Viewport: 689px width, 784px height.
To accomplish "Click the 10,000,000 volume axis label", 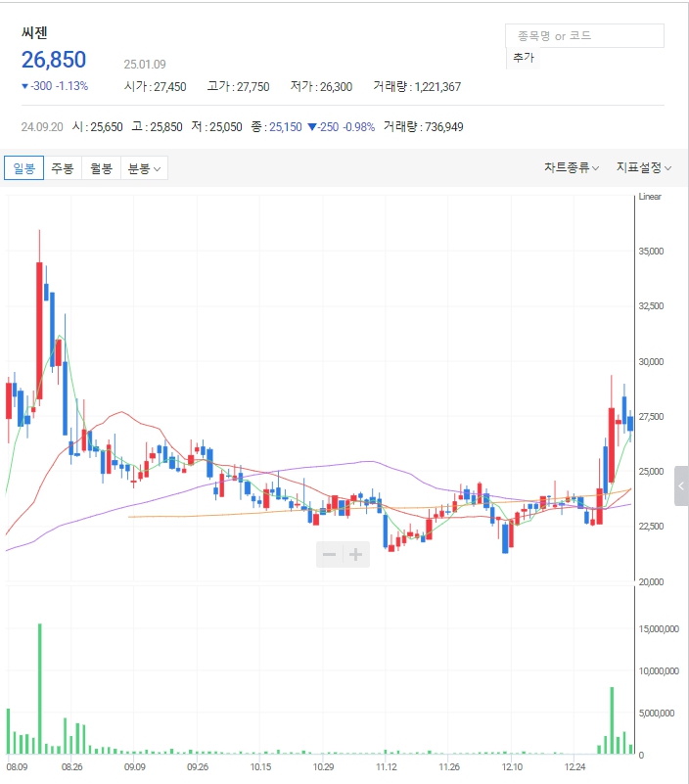I will click(659, 671).
